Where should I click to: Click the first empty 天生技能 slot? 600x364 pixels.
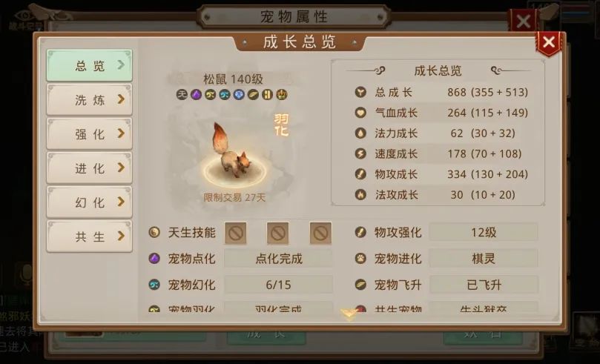coord(235,233)
